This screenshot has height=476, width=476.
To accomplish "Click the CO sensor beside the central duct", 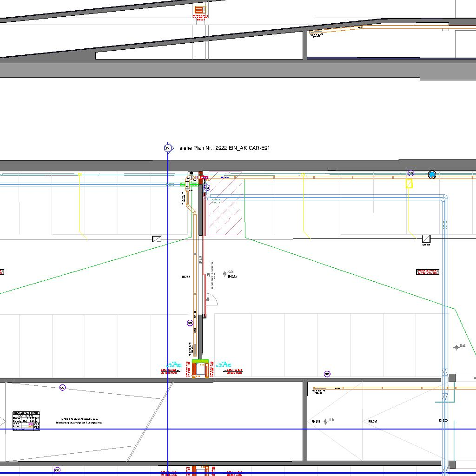I will click(x=190, y=323).
